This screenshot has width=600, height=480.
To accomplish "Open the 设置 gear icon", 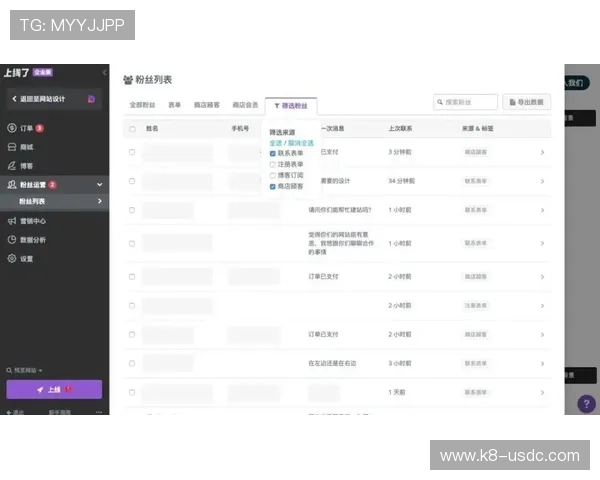I will point(12,258).
